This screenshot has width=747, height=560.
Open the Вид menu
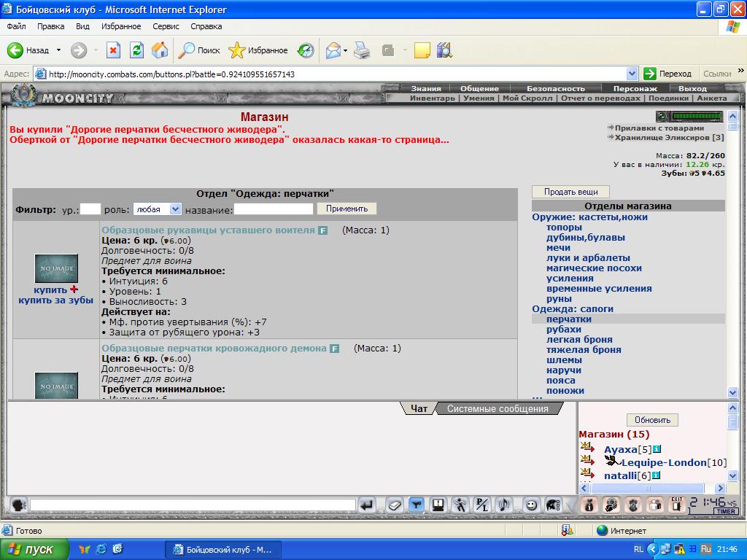82,27
